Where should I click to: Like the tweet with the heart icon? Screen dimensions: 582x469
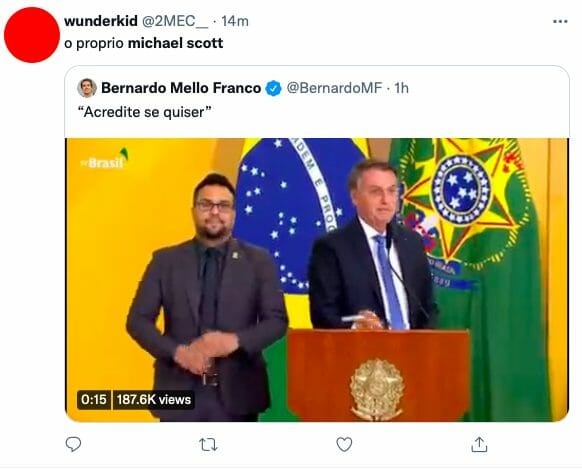[344, 444]
